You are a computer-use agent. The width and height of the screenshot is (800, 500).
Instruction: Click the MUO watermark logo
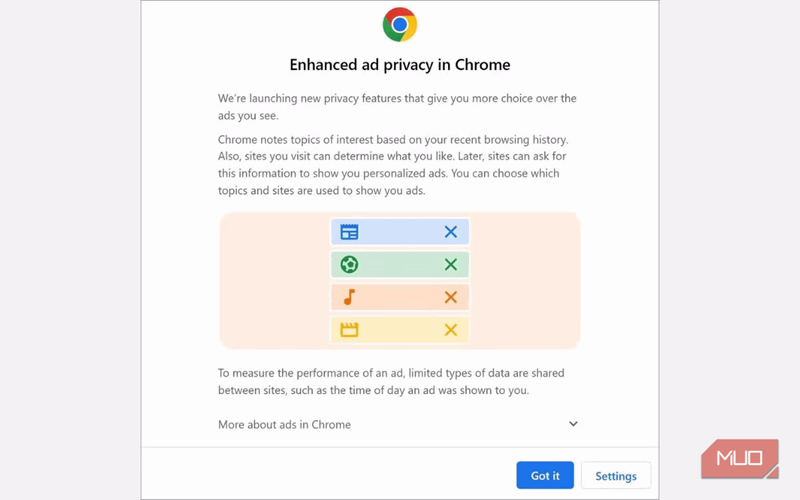coord(739,459)
